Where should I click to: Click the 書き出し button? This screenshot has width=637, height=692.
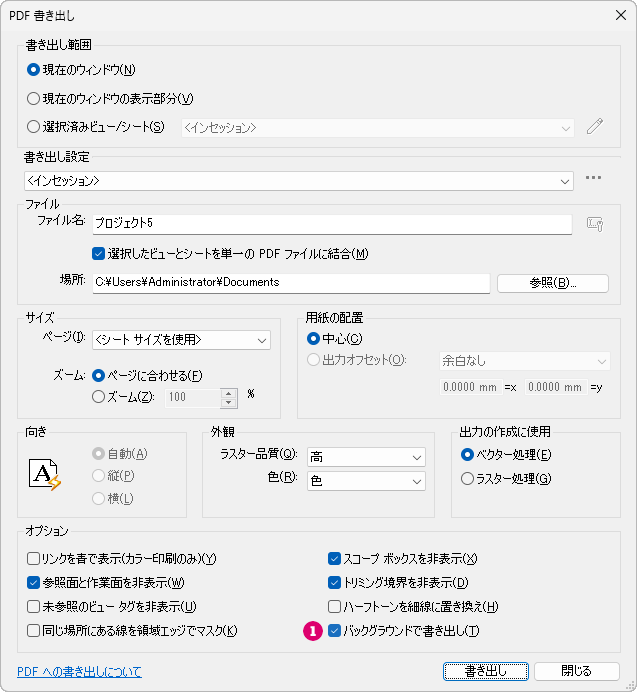[x=486, y=670]
